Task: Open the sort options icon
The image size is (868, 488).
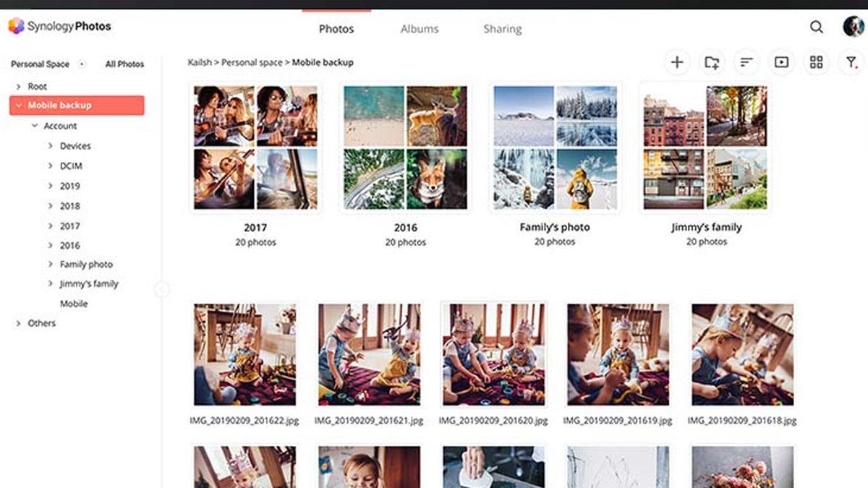Action: click(x=746, y=63)
